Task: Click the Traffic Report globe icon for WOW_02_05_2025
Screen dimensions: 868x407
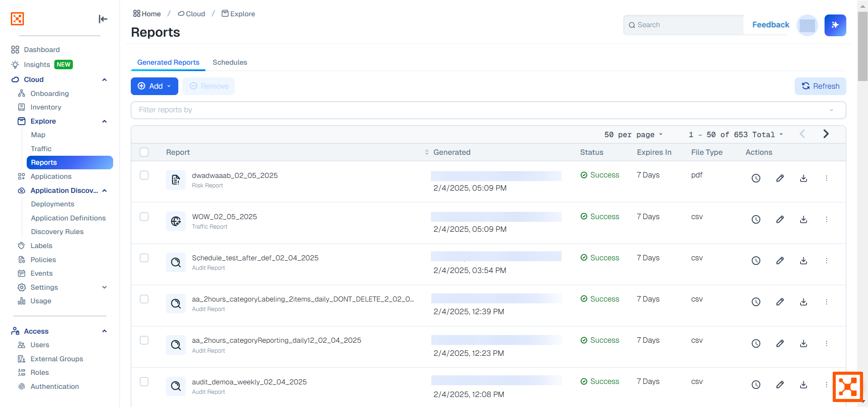Action: tap(176, 221)
